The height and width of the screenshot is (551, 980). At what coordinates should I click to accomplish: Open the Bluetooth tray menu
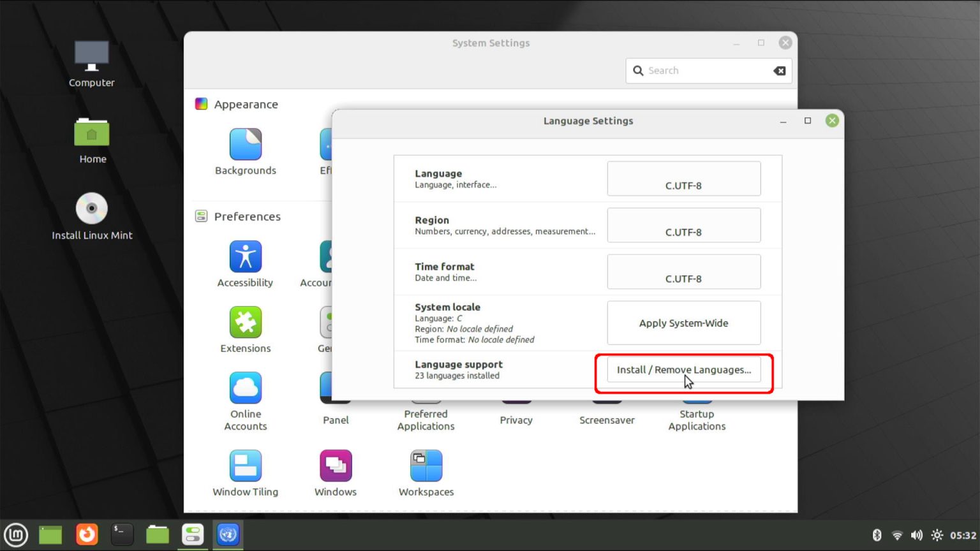click(x=878, y=535)
